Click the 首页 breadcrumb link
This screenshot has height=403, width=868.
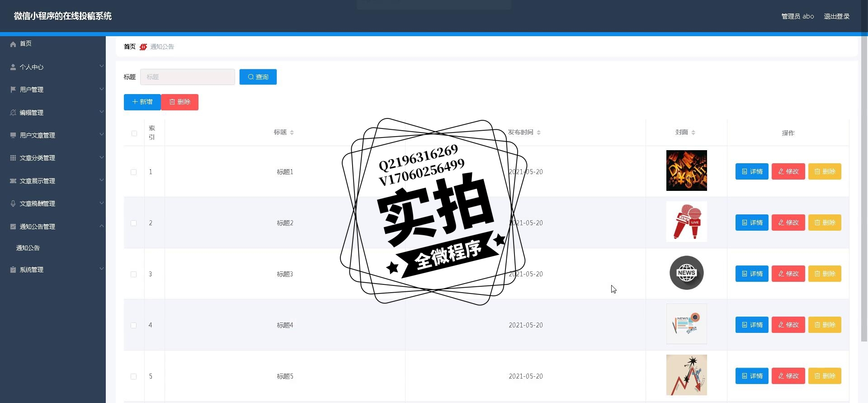(x=130, y=47)
